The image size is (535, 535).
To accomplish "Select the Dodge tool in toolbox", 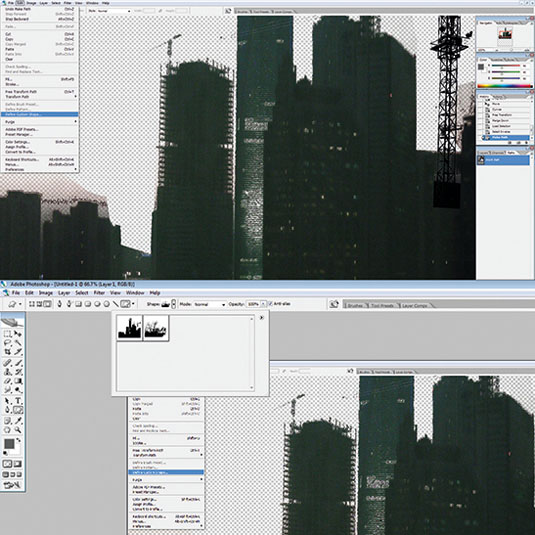I will (x=18, y=390).
